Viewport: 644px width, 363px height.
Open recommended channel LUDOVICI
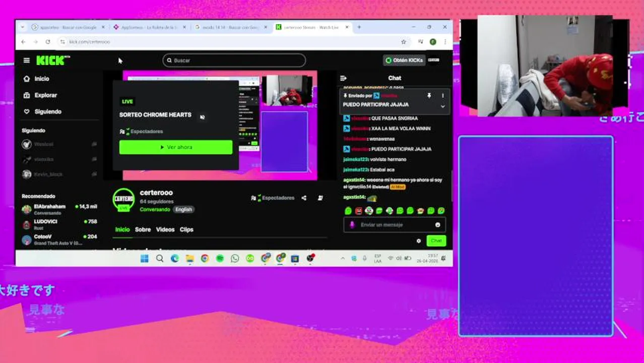click(59, 224)
